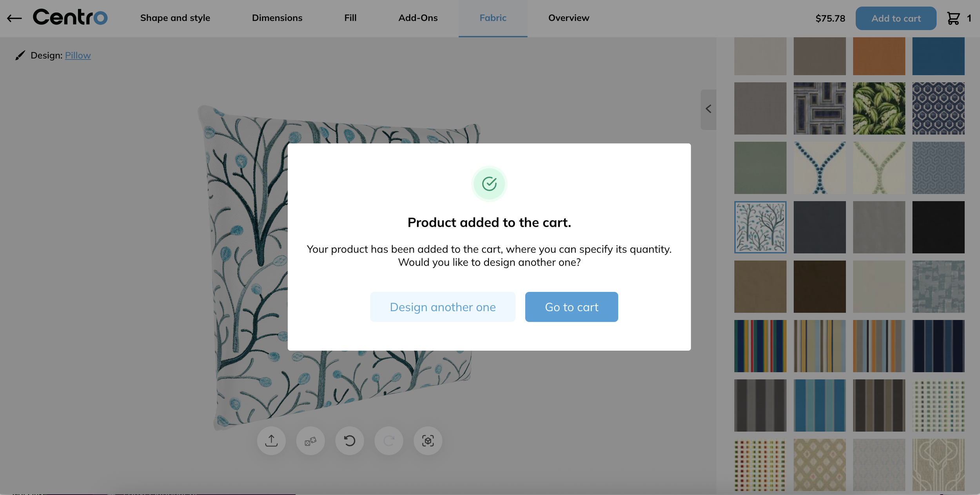Open the Dimensions tab
This screenshot has width=980, height=495.
(277, 18)
